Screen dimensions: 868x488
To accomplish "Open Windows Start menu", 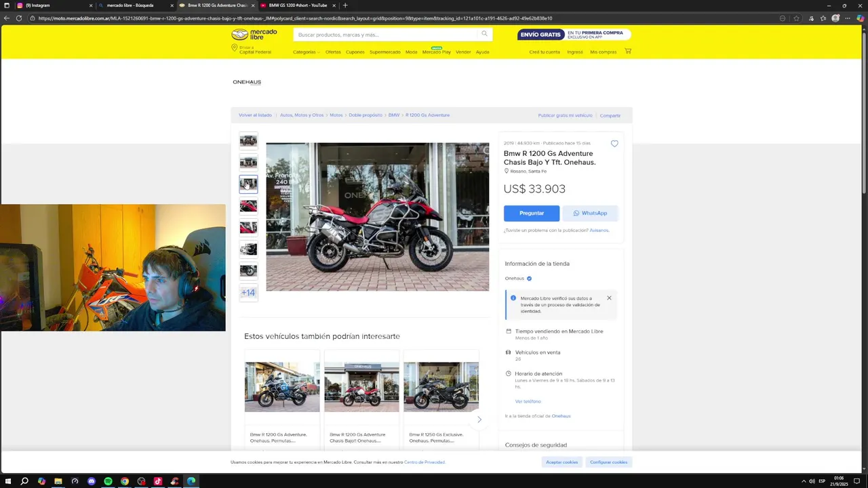I will coord(7,481).
